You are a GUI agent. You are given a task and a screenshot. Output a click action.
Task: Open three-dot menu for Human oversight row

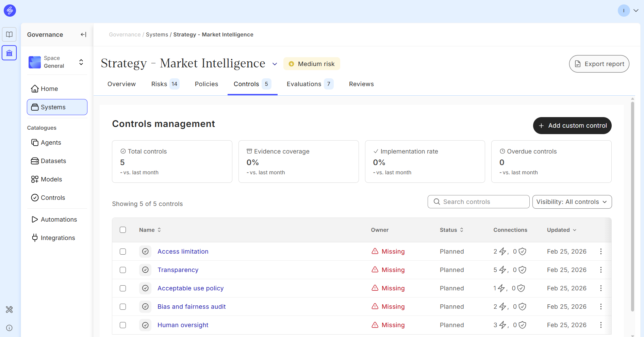click(x=601, y=325)
